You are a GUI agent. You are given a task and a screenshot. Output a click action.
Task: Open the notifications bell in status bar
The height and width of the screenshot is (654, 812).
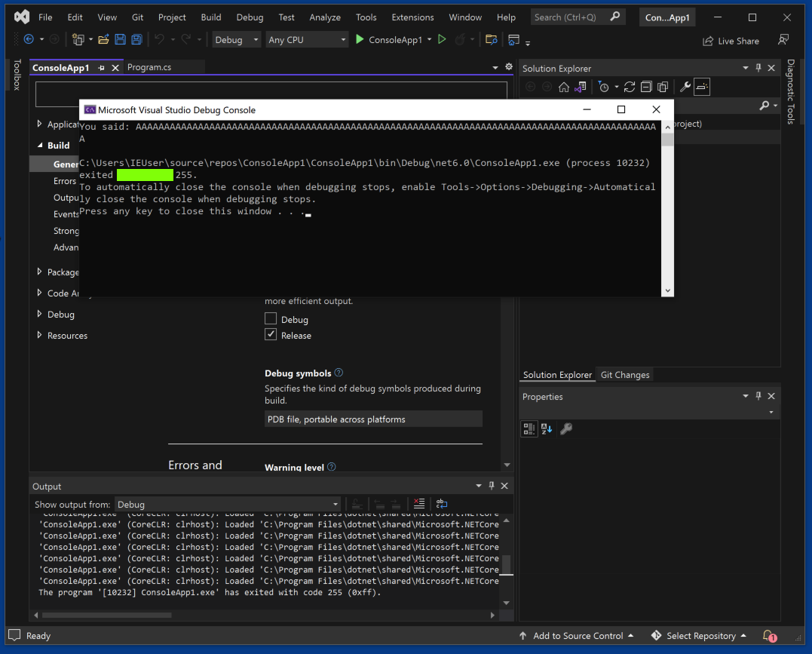(769, 636)
